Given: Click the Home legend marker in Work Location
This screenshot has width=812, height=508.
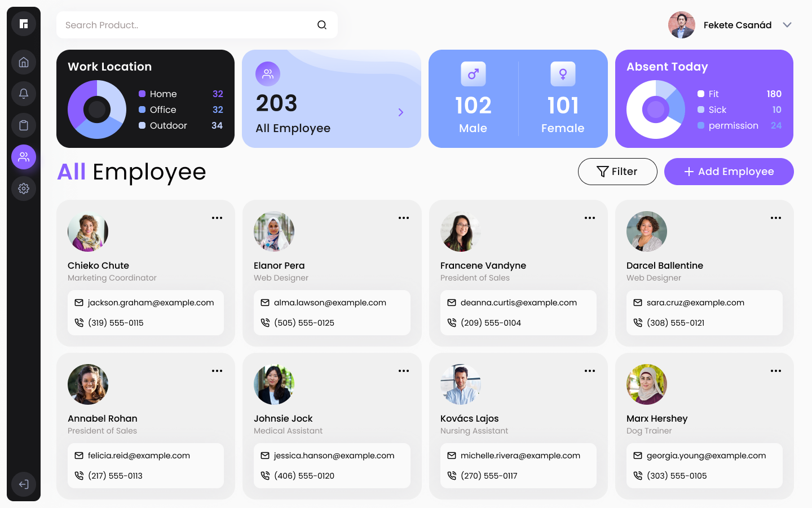Looking at the screenshot, I should [x=143, y=94].
